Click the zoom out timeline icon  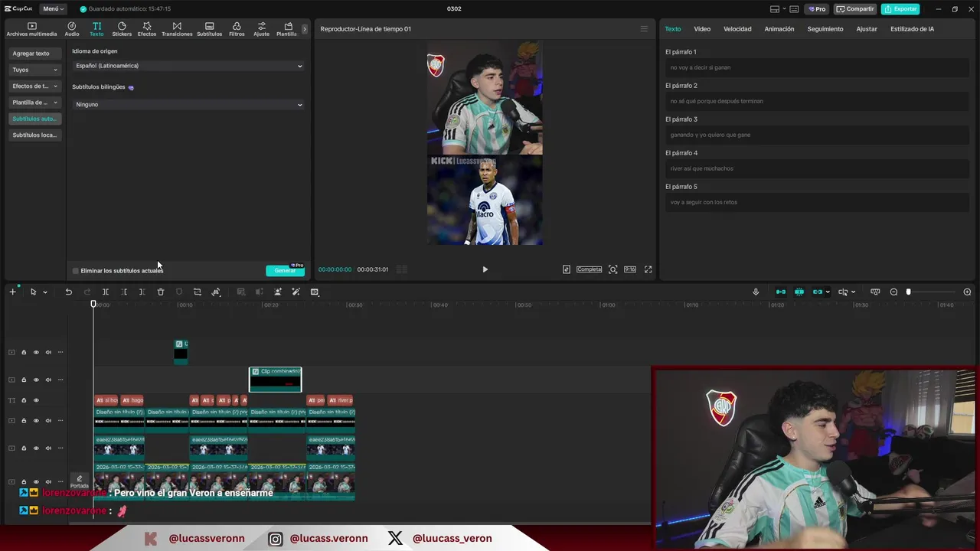pyautogui.click(x=893, y=292)
